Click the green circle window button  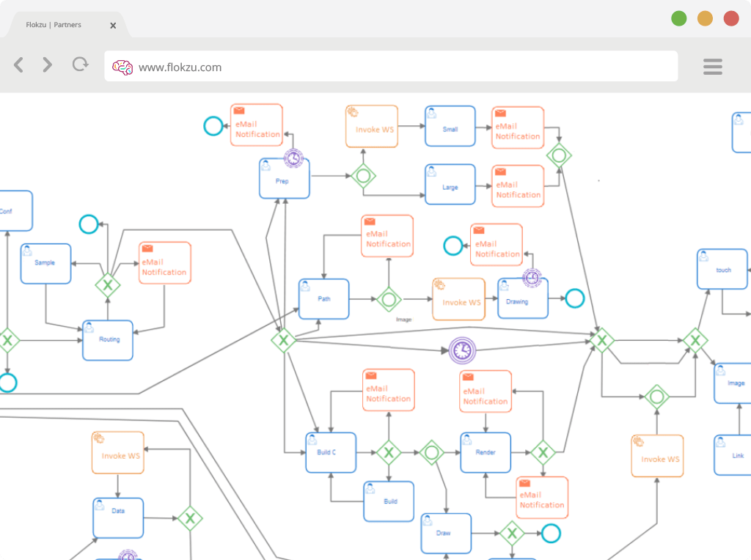tap(678, 18)
